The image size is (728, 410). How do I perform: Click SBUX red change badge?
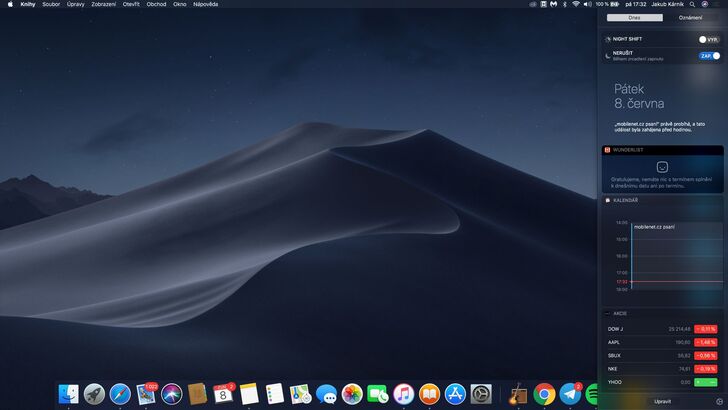pyautogui.click(x=706, y=356)
